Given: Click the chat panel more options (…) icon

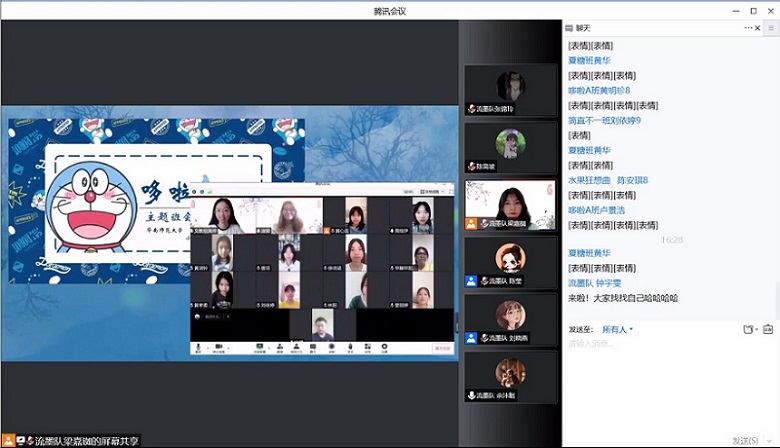Looking at the screenshot, I should [749, 28].
